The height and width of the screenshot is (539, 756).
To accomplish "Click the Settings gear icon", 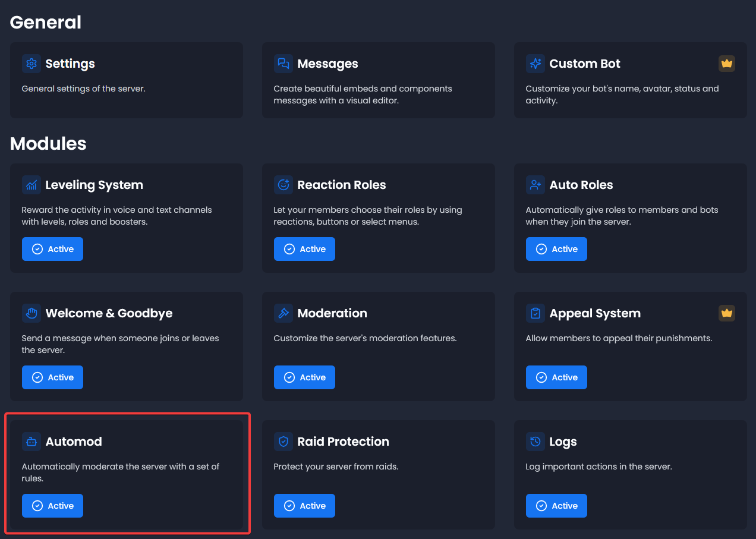I will click(x=31, y=64).
